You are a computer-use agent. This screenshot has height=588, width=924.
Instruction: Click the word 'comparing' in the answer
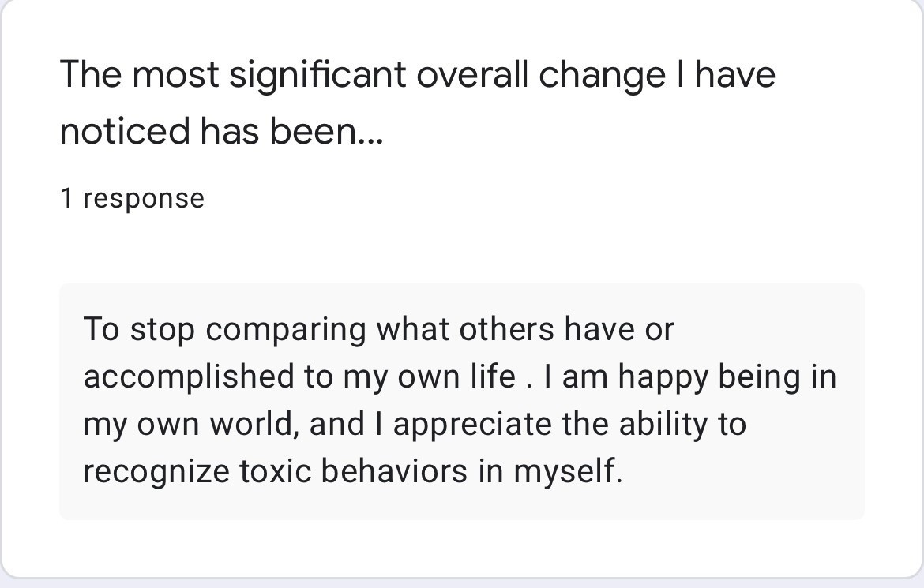286,329
